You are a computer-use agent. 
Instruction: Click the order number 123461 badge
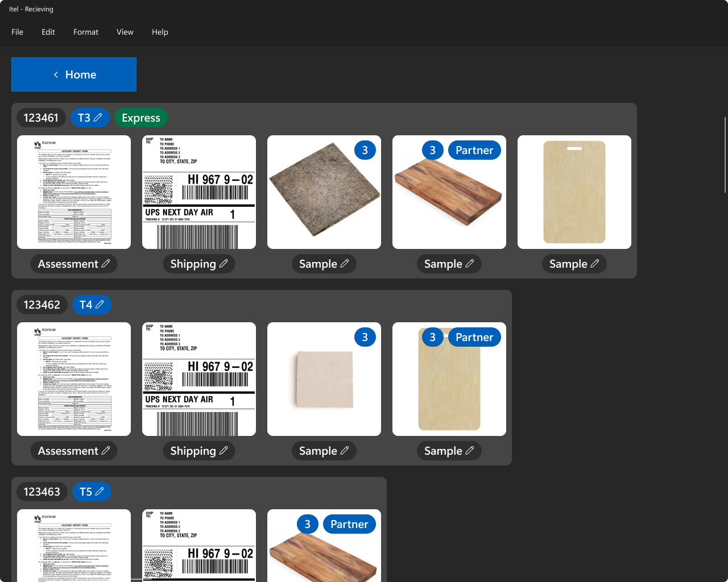click(41, 118)
